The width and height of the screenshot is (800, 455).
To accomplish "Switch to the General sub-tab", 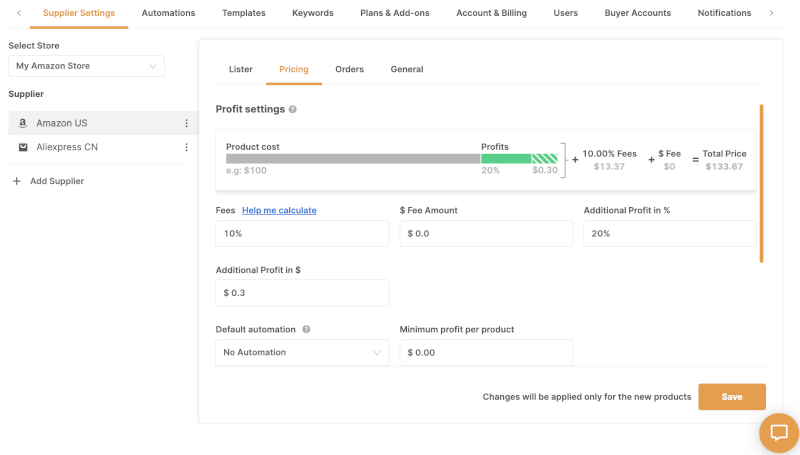I will tap(407, 69).
